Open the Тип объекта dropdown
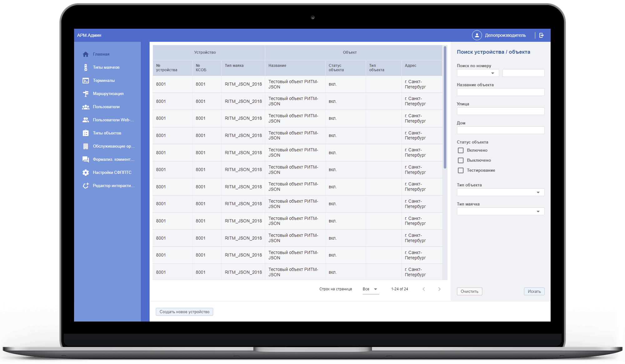Screen dimensions: 625x364 click(x=501, y=192)
